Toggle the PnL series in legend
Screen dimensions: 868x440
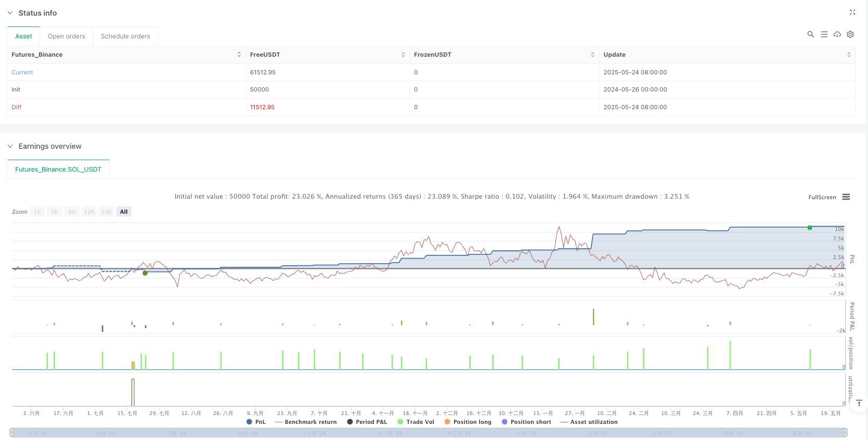(x=256, y=422)
